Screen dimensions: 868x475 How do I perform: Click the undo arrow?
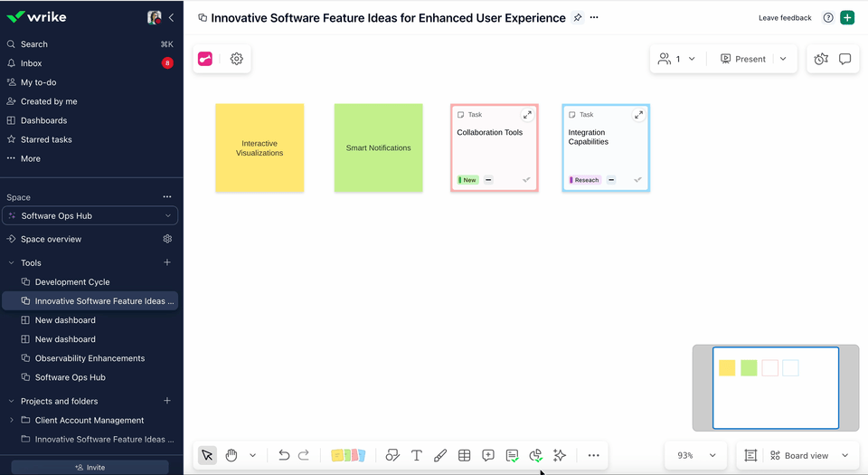[284, 456]
